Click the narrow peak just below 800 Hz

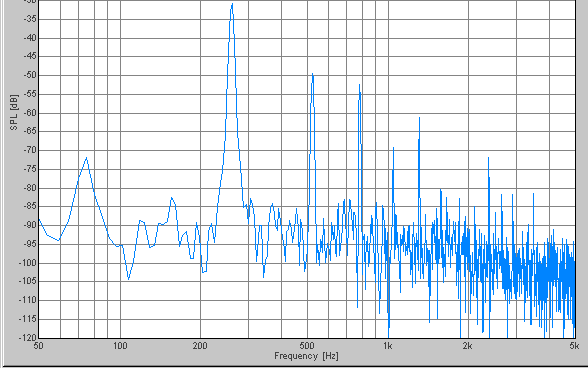tap(360, 86)
